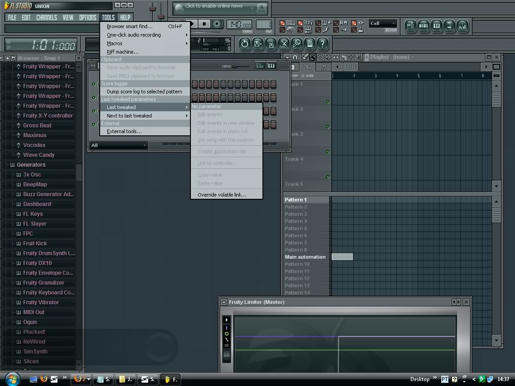Open the Channels menu
The width and height of the screenshot is (515, 386).
[x=46, y=17]
